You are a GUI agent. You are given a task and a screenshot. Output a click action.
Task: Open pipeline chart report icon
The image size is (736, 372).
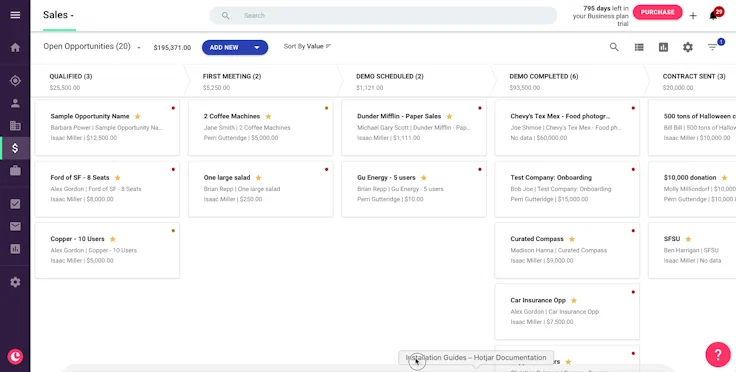[x=663, y=47]
